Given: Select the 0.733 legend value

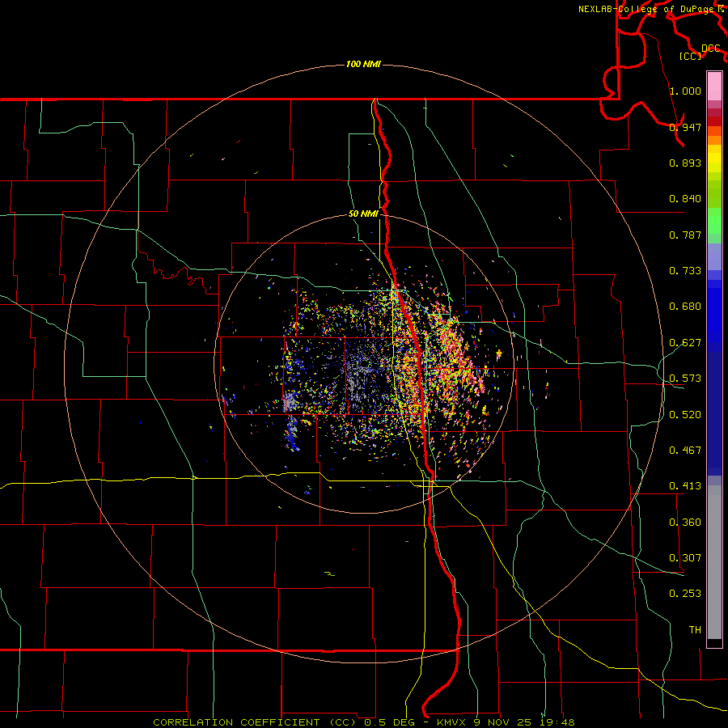Looking at the screenshot, I should [685, 271].
